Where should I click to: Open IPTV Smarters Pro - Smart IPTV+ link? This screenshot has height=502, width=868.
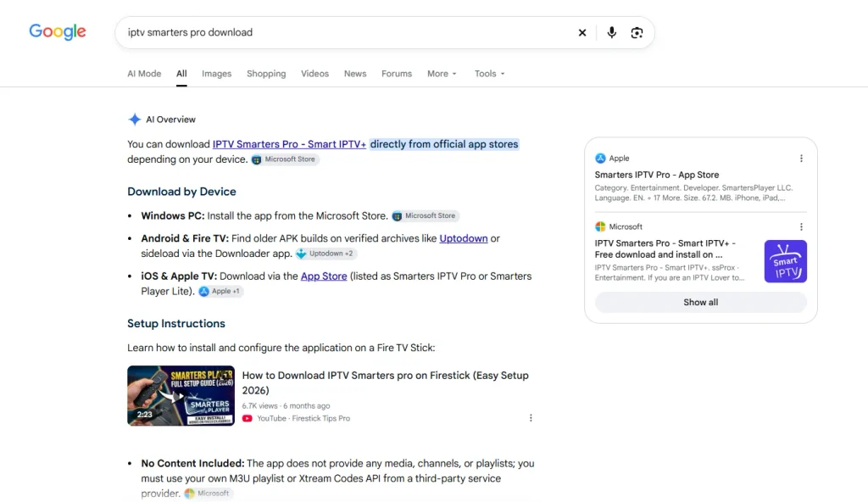click(289, 144)
